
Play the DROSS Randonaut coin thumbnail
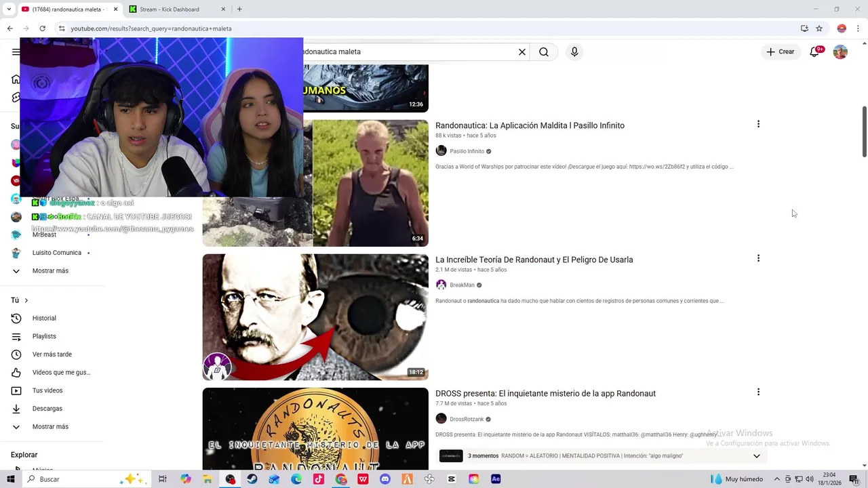[315, 428]
